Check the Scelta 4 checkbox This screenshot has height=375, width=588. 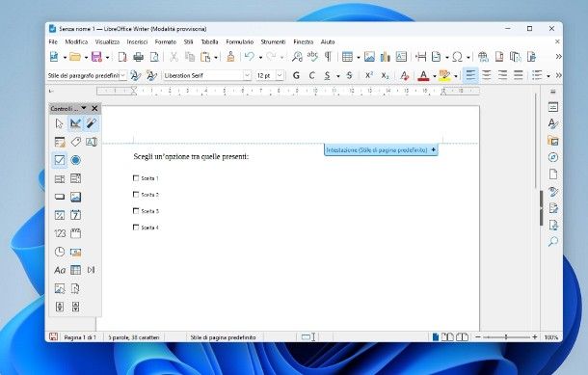(x=136, y=228)
